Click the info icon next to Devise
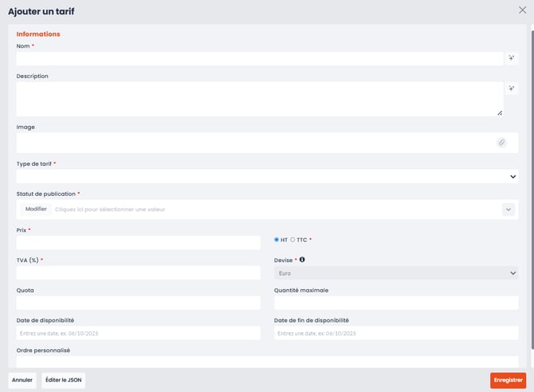This screenshot has height=392, width=534. point(303,260)
